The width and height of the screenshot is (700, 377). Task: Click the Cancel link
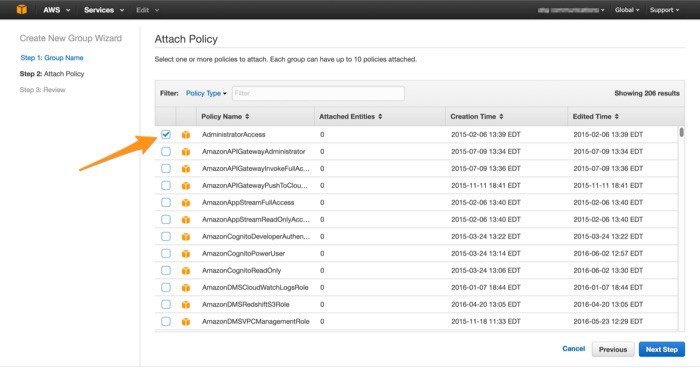click(x=574, y=348)
